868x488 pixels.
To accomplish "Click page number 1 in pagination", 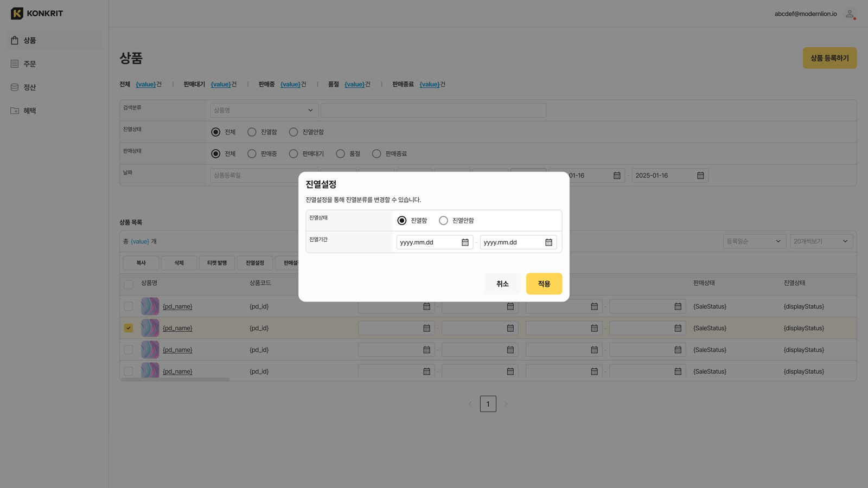I will (488, 404).
